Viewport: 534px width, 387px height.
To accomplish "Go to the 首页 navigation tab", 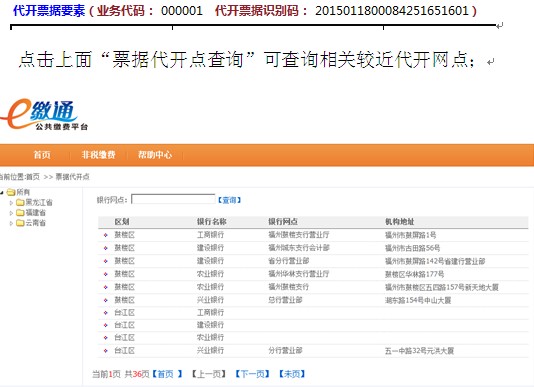I will [42, 155].
